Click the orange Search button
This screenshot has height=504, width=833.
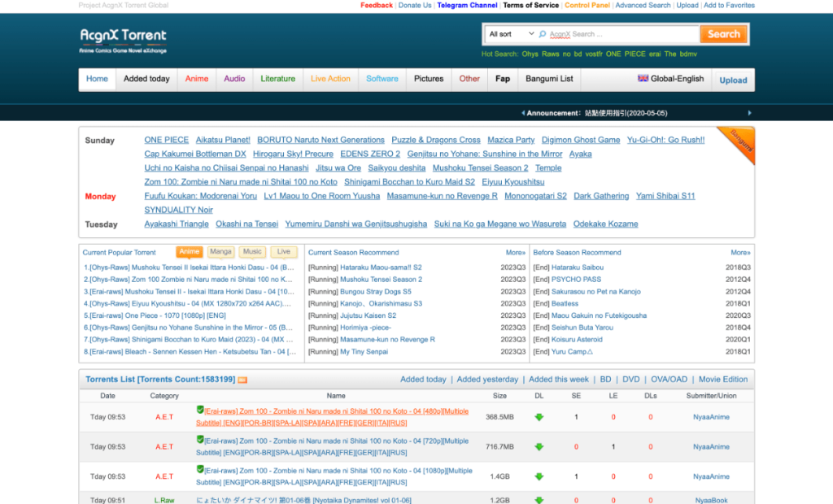pos(723,34)
